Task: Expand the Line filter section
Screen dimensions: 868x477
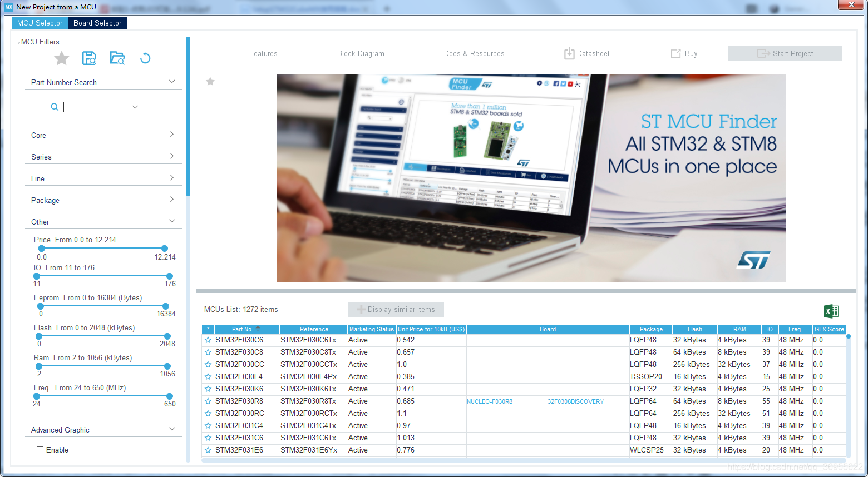Action: 172,178
